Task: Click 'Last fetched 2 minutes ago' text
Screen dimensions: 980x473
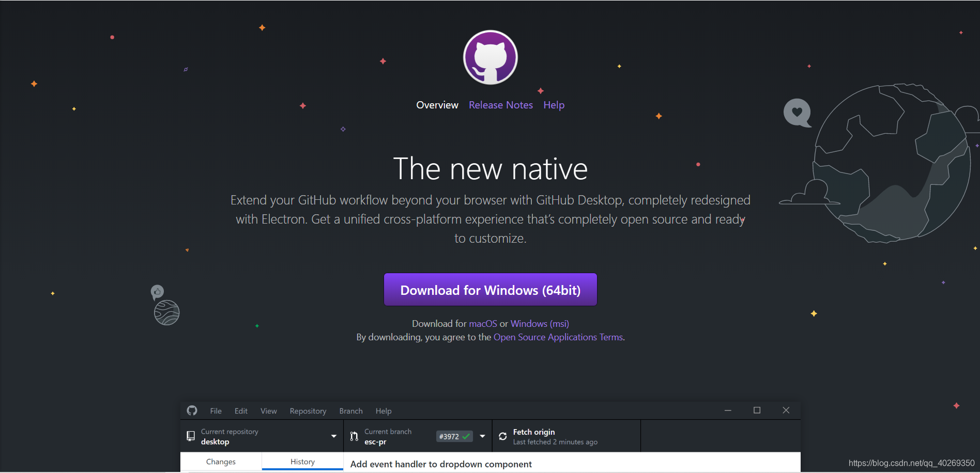Action: point(555,442)
